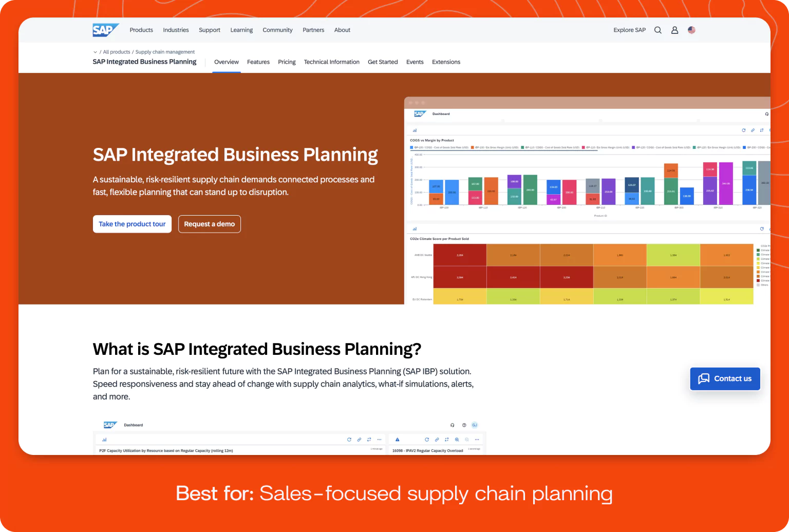The width and height of the screenshot is (789, 532).
Task: Click Take the product tour
Action: (x=132, y=224)
